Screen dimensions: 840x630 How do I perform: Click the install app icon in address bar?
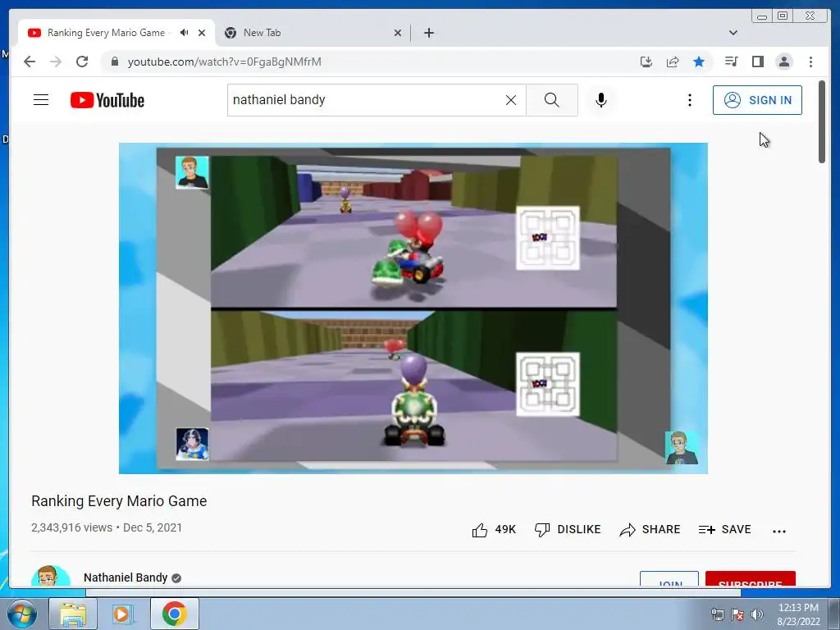(646, 62)
